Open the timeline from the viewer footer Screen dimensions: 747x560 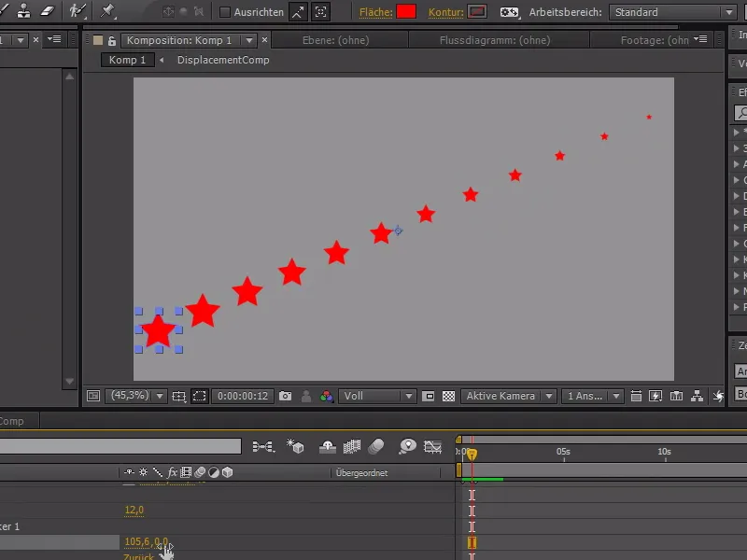pos(676,396)
